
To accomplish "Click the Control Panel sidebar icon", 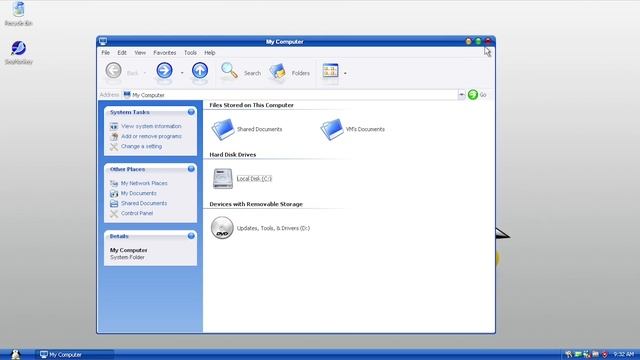I will 114,213.
